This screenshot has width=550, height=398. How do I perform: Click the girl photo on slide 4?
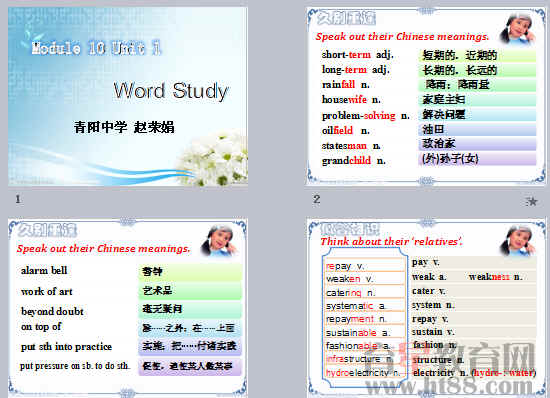click(518, 241)
